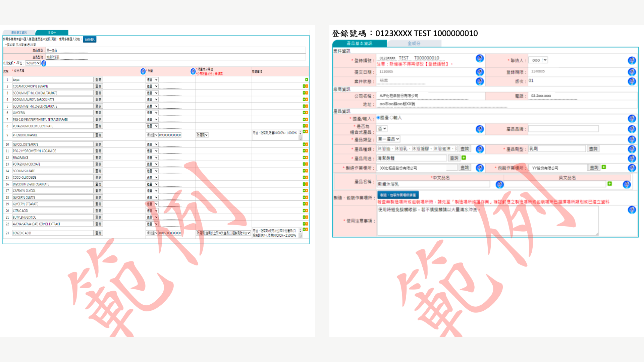Open restricted-use dropdown on BENZOIC ACID row
This screenshot has width=644, height=362.
(x=223, y=233)
